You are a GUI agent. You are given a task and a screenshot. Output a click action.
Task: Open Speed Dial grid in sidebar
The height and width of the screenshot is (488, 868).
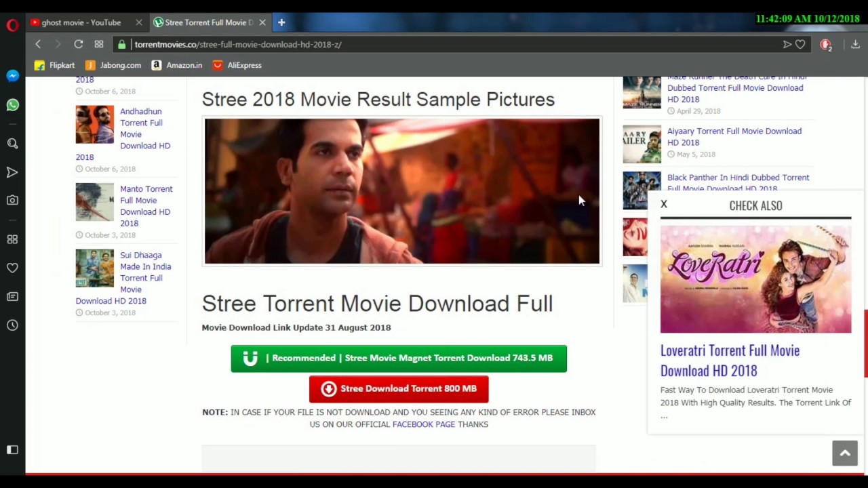coord(12,239)
